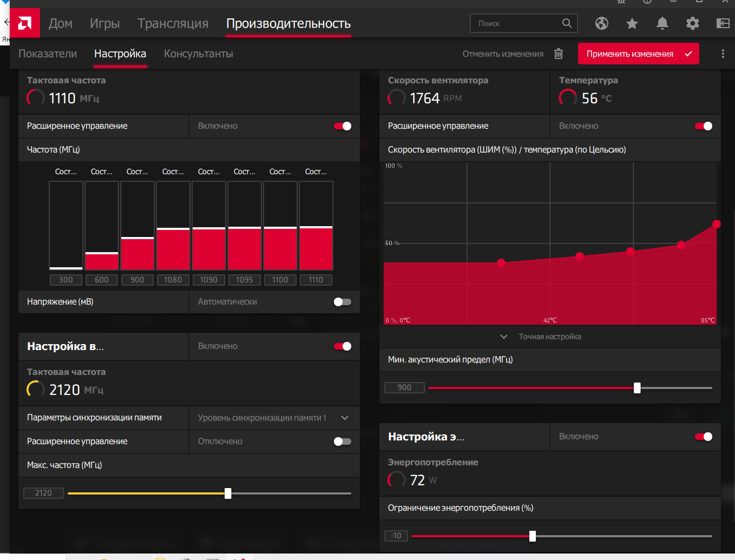
Task: Click the fourth fan curve point
Action: [681, 245]
